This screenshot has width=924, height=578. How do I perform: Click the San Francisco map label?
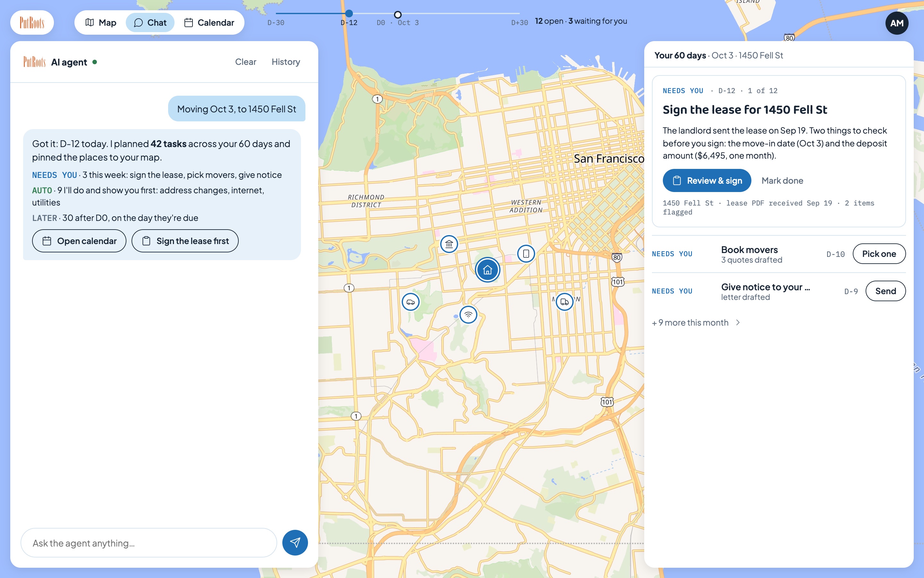click(609, 159)
